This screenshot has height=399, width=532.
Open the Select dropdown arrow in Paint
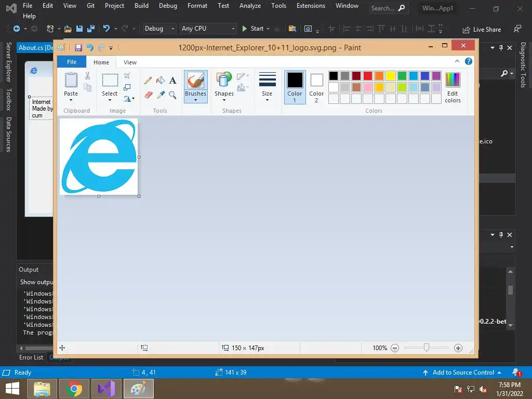[110, 100]
